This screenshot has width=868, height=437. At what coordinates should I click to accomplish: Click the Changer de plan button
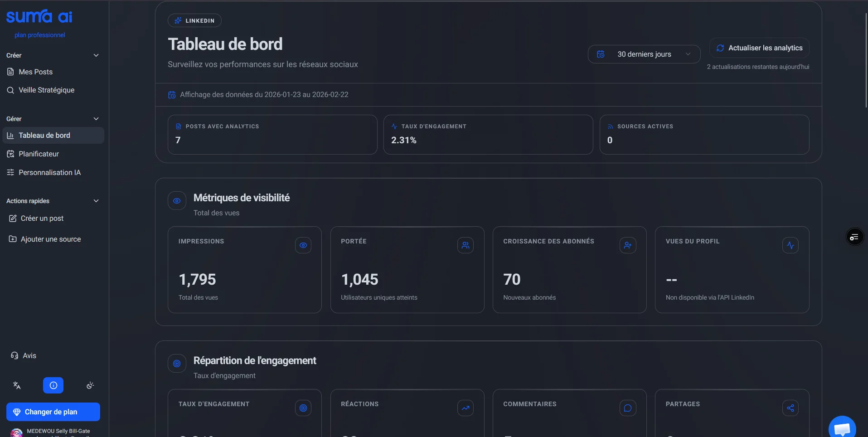pos(53,412)
